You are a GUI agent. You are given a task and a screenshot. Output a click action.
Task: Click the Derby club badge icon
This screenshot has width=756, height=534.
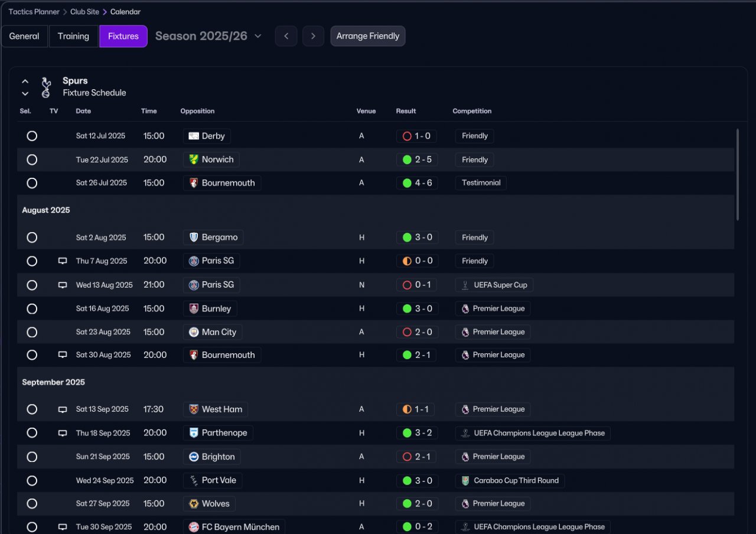tap(194, 136)
